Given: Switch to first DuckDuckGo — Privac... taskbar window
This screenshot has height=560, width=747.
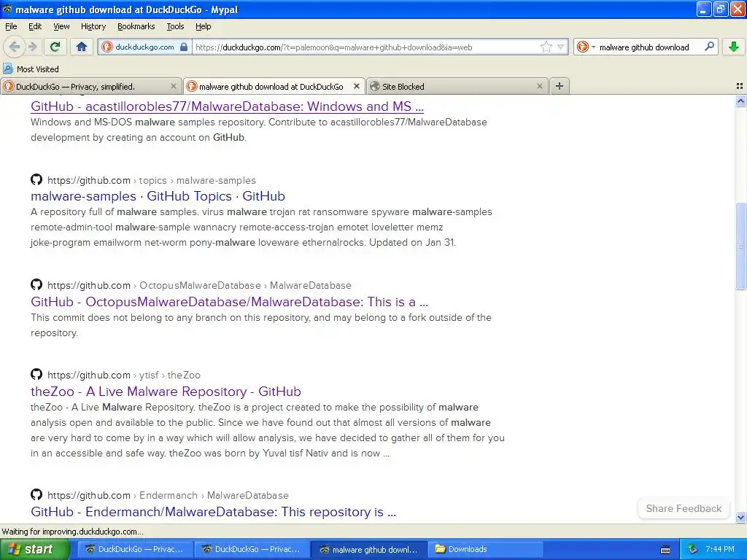Looking at the screenshot, I should [x=135, y=549].
